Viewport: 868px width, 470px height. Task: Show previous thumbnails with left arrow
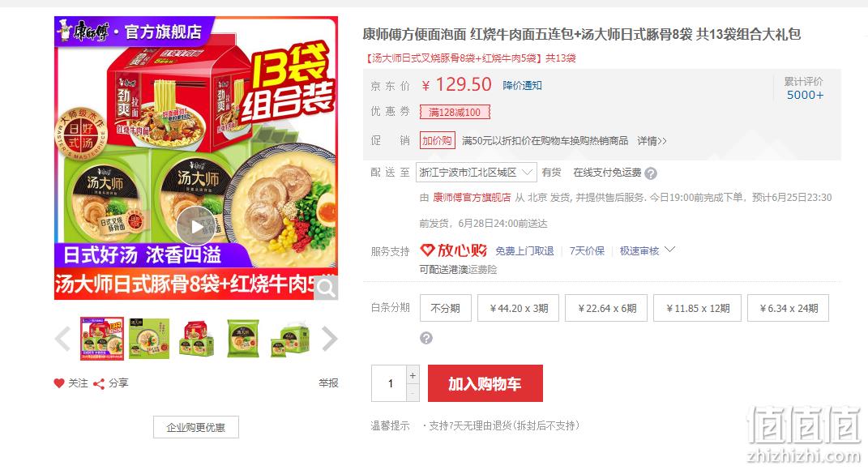pos(62,339)
